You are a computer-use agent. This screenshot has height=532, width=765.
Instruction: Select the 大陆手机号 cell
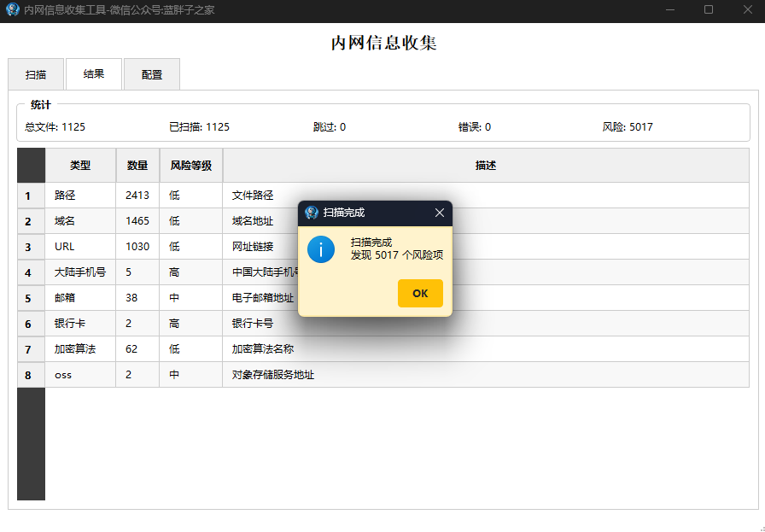80,272
